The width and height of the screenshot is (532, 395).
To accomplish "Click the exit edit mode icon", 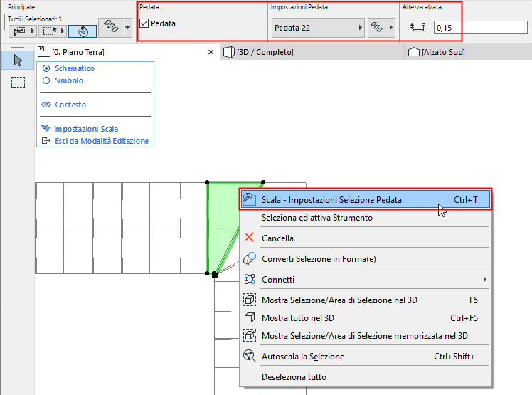I will click(46, 141).
